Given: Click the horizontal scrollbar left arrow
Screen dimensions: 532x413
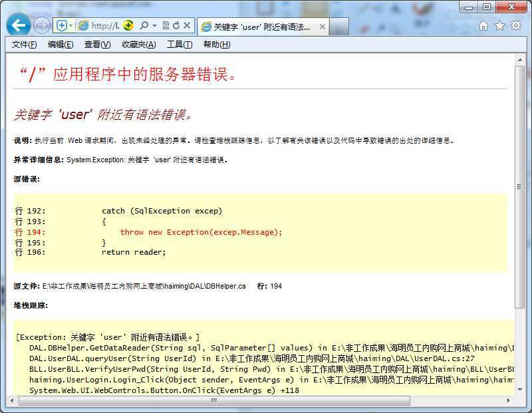Looking at the screenshot, I should click(x=12, y=400).
